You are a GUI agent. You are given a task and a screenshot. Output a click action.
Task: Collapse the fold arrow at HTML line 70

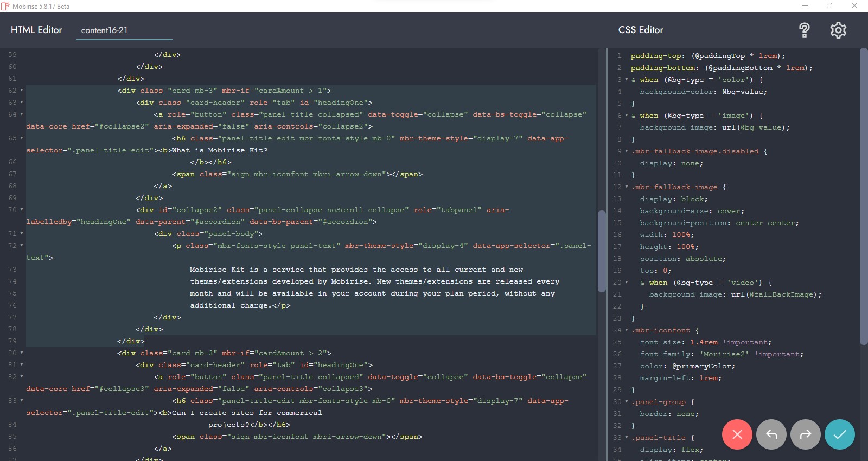point(22,210)
